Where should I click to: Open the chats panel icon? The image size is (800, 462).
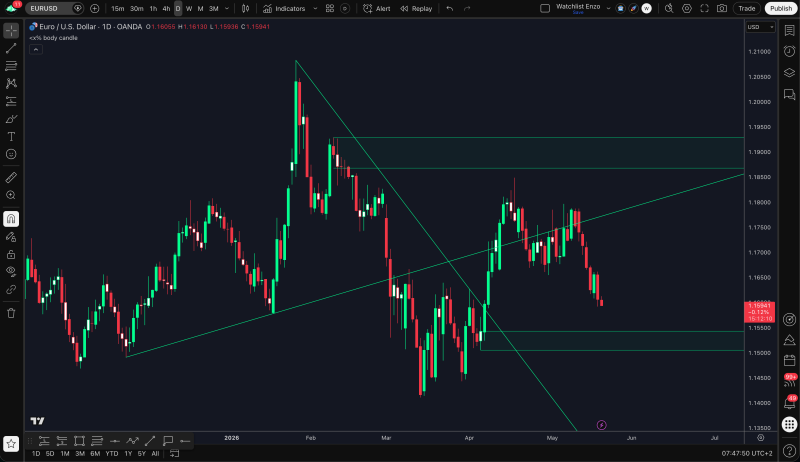click(x=789, y=94)
